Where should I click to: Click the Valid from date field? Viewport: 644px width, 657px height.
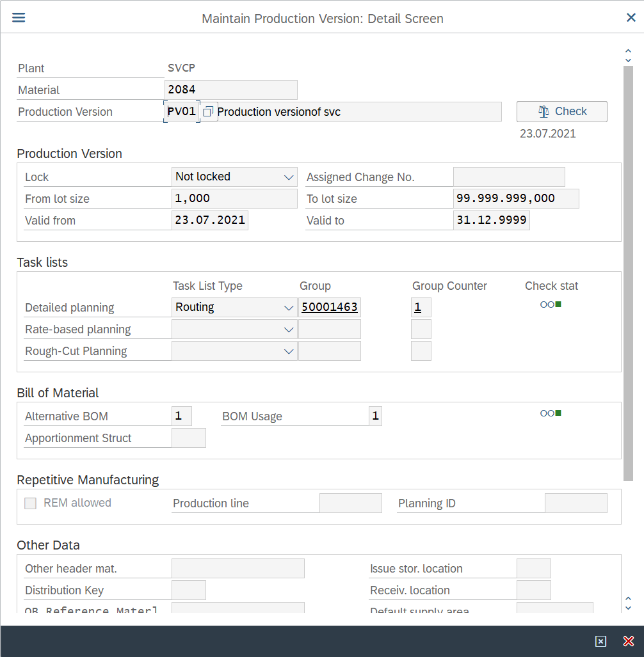coord(210,221)
